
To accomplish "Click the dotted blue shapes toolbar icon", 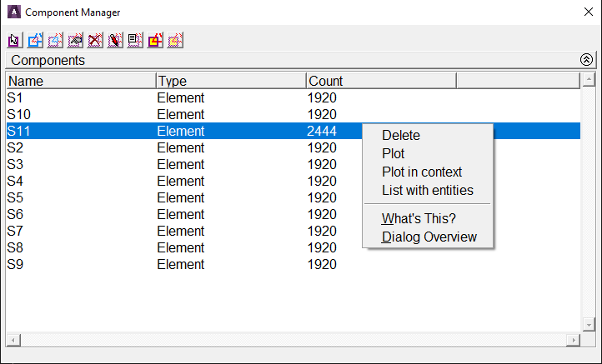I will click(x=55, y=40).
